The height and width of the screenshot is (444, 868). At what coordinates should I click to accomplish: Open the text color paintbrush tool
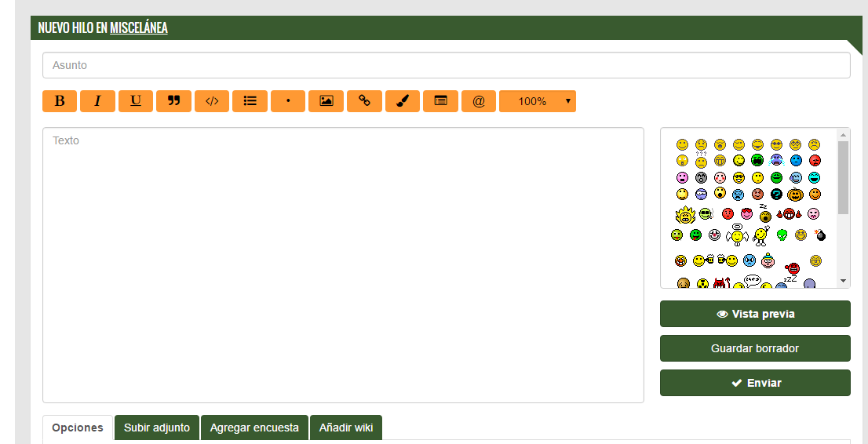[403, 100]
